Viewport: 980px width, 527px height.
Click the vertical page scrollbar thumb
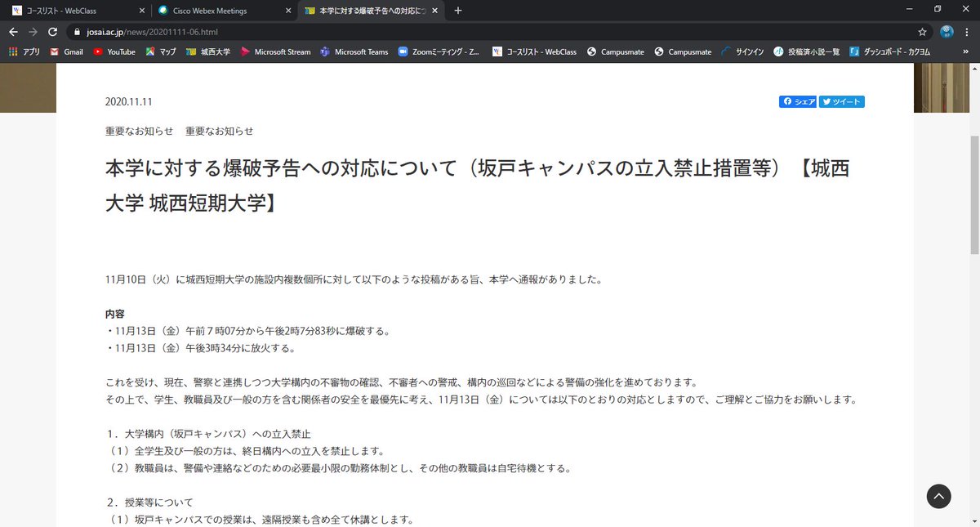[974, 195]
